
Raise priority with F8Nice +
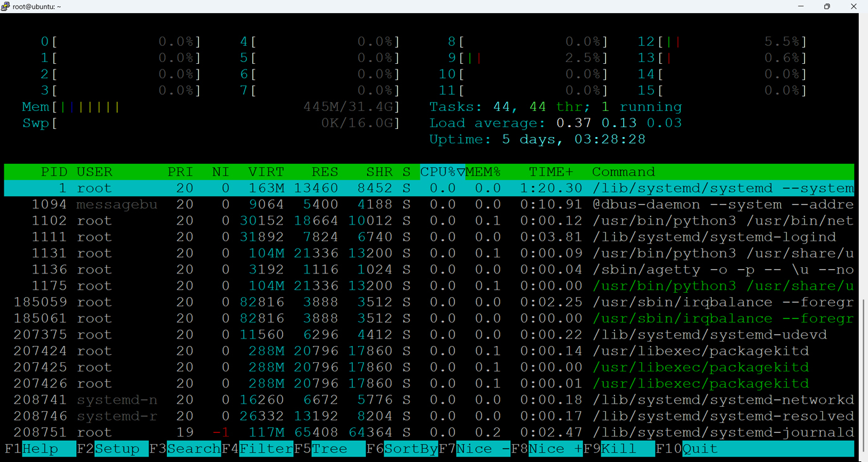546,448
